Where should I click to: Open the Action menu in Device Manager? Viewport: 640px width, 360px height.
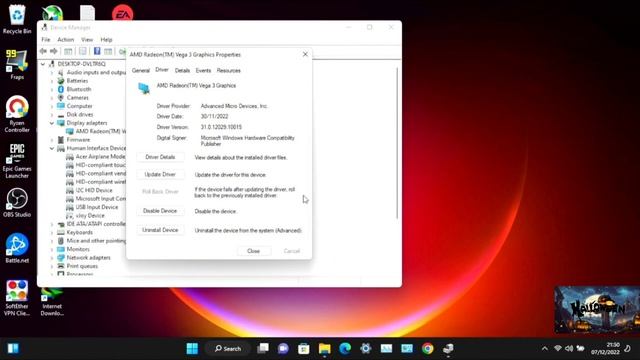(66, 40)
